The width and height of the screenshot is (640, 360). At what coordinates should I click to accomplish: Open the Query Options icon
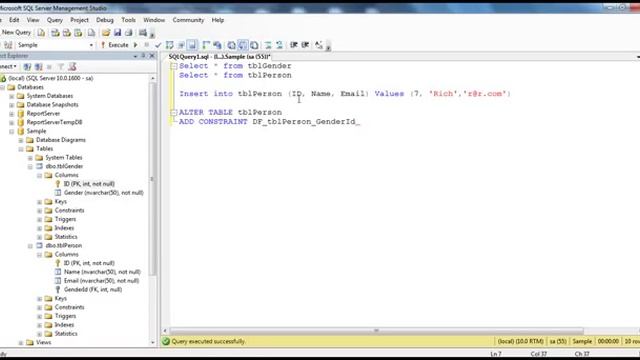(181, 45)
